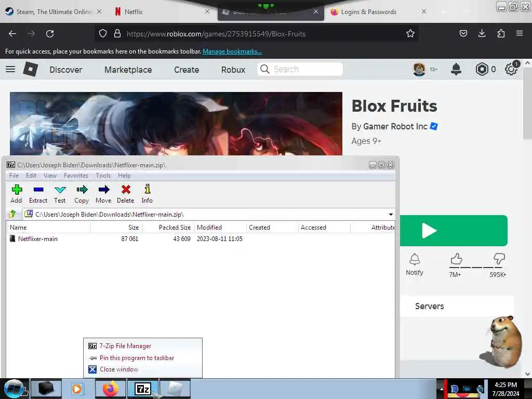This screenshot has height=399, width=532.
Task: Switch to the Steam browser tab
Action: coord(54,12)
